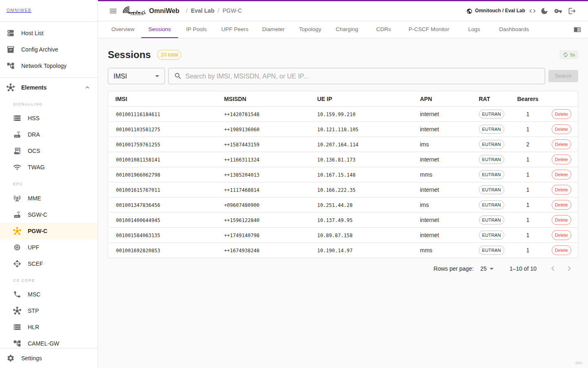Click the MSC phone icon
The width and height of the screenshot is (588, 368).
point(17,294)
